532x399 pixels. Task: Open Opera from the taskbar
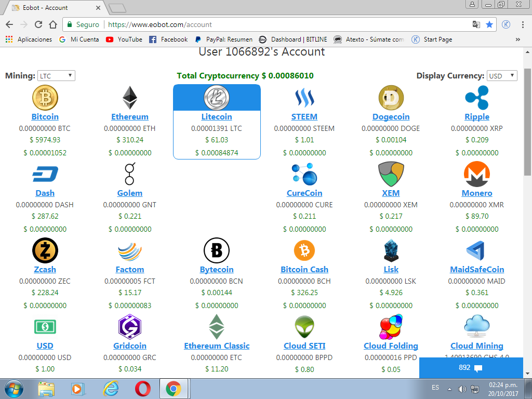pyautogui.click(x=142, y=389)
